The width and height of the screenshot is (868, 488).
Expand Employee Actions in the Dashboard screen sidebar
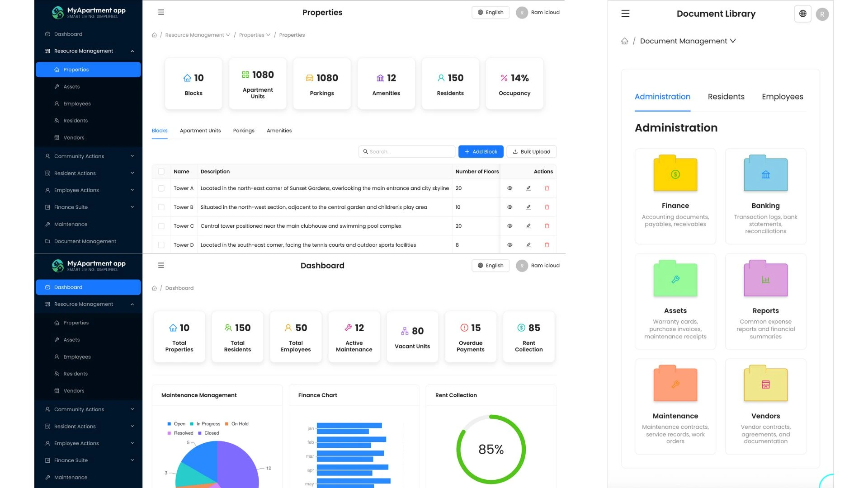(x=89, y=443)
